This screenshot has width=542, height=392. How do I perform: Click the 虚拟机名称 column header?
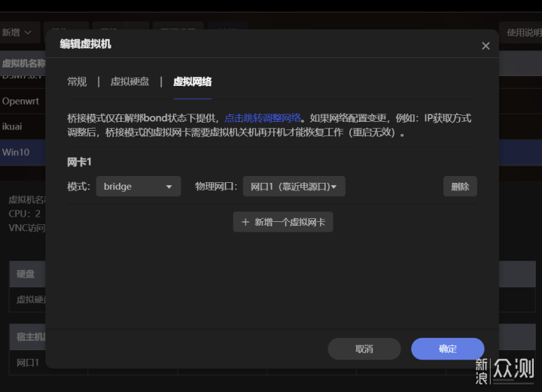[x=23, y=64]
